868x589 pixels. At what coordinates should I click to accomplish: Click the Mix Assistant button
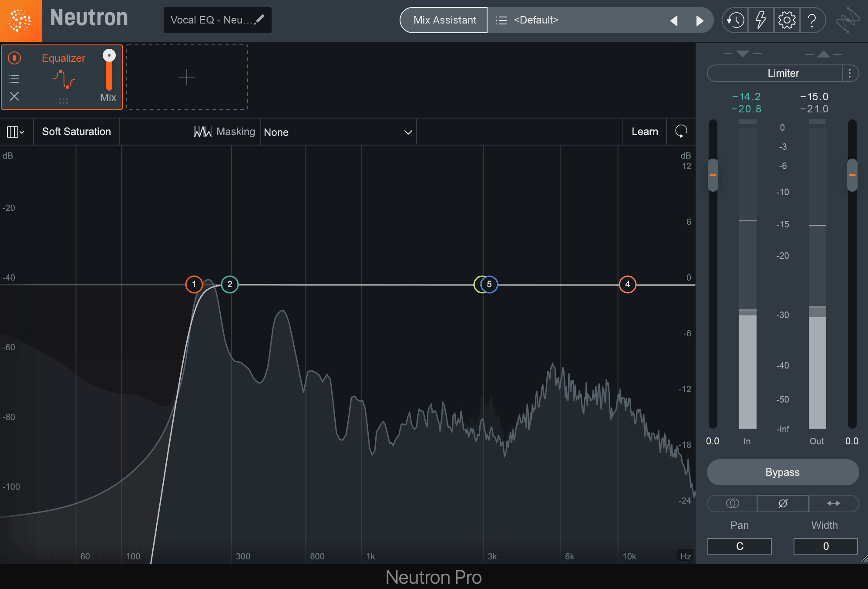pyautogui.click(x=444, y=20)
